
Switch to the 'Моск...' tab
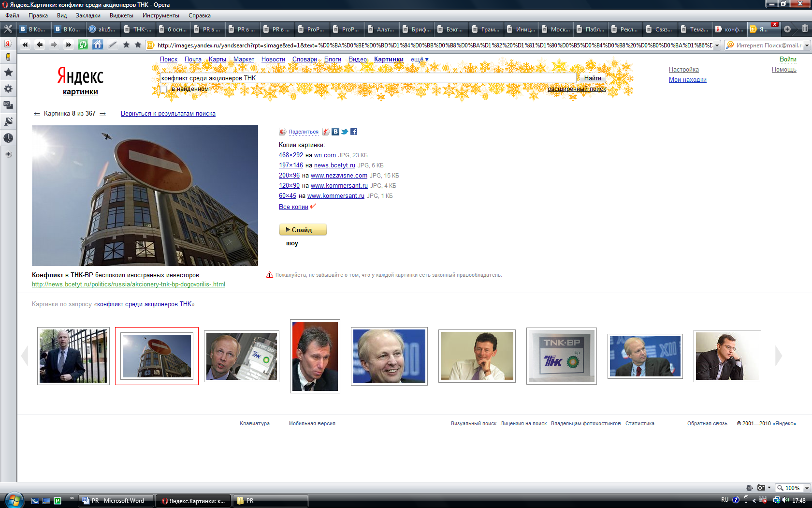click(555, 29)
